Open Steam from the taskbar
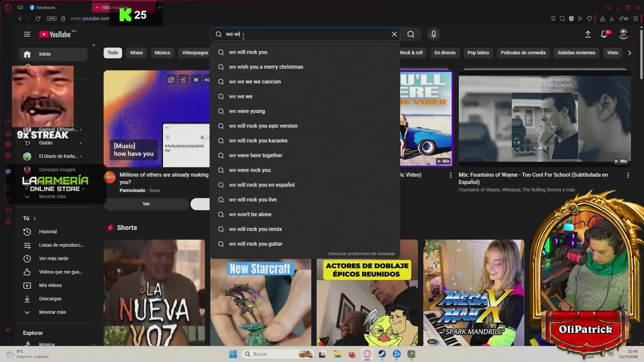Viewport: 644px width, 362px height. point(382,354)
